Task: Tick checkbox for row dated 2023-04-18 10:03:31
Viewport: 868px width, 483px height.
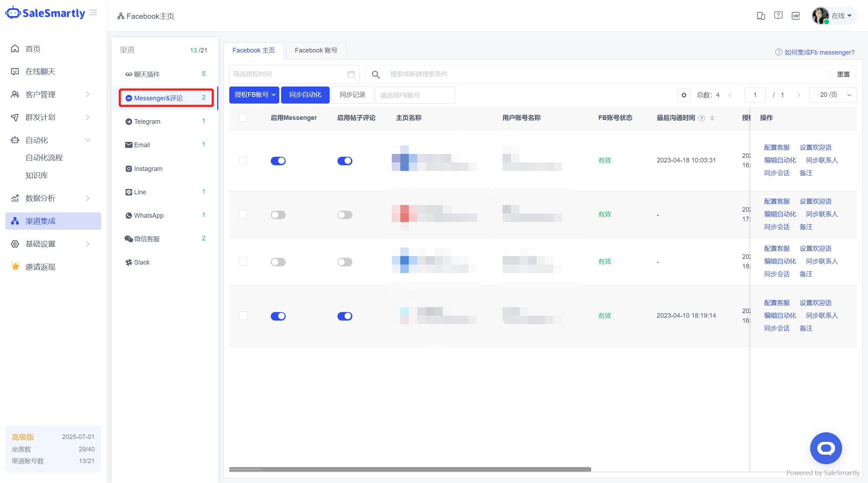Action: click(x=243, y=160)
